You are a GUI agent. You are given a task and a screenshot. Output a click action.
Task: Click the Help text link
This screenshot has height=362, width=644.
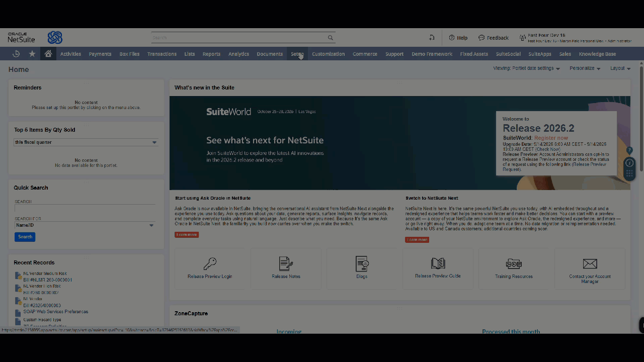click(x=462, y=38)
